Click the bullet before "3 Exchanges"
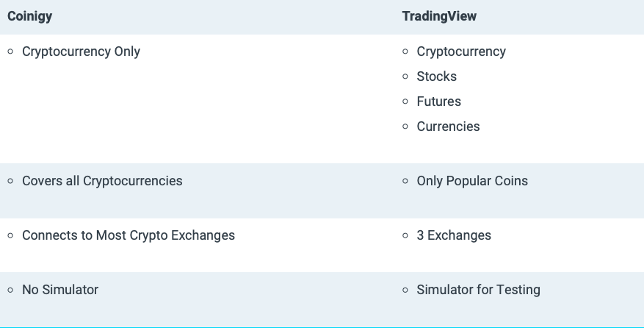The height and width of the screenshot is (328, 644). tap(405, 235)
